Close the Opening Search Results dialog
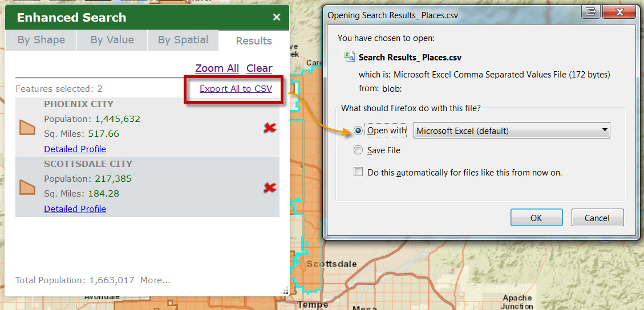The image size is (644, 310). [x=618, y=11]
